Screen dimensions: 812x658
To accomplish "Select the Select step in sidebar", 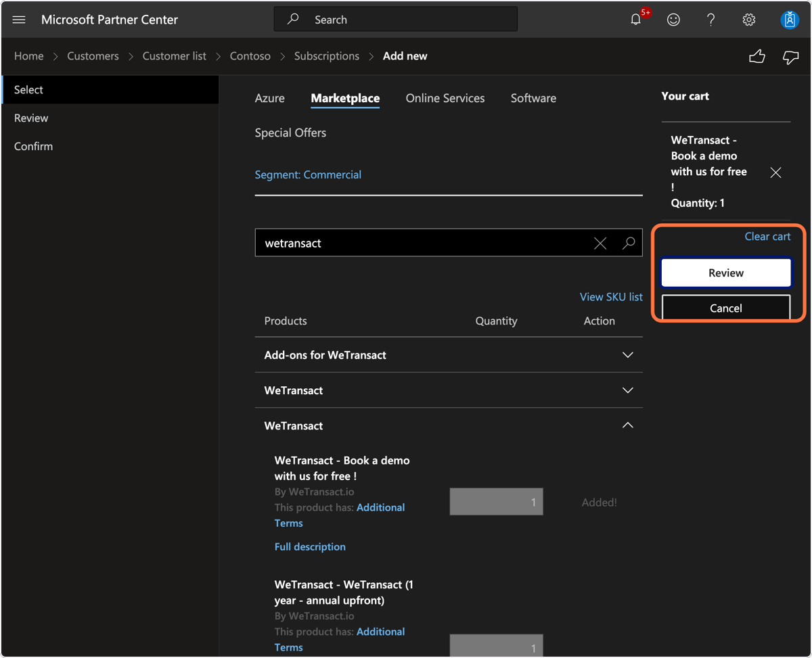I will pyautogui.click(x=110, y=90).
